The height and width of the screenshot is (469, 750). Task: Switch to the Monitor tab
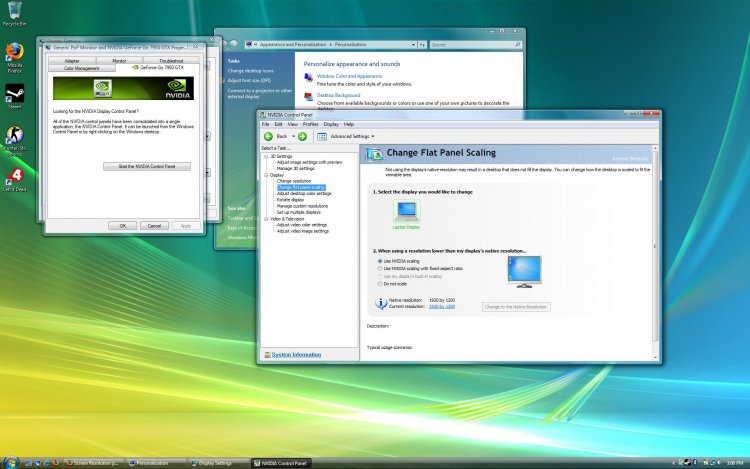point(120,61)
